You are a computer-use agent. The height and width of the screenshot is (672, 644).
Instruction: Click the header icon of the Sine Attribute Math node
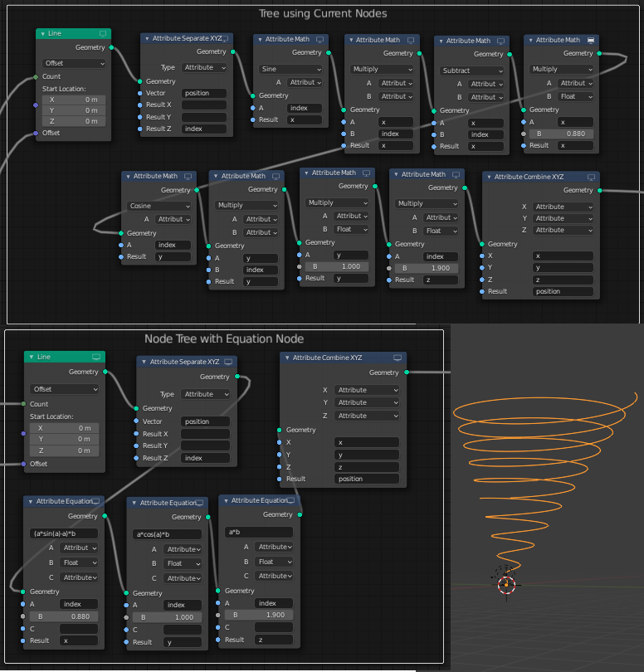(320, 40)
